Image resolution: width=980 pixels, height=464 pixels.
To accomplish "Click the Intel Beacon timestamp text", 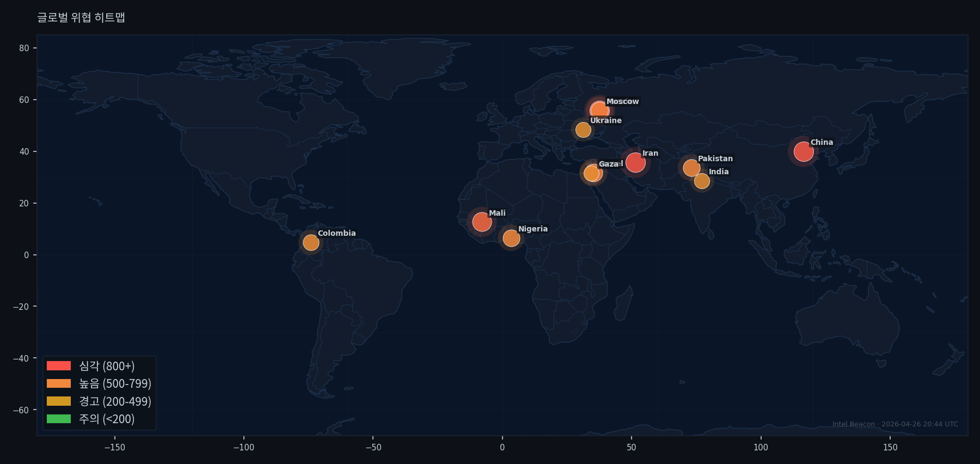I will (895, 424).
